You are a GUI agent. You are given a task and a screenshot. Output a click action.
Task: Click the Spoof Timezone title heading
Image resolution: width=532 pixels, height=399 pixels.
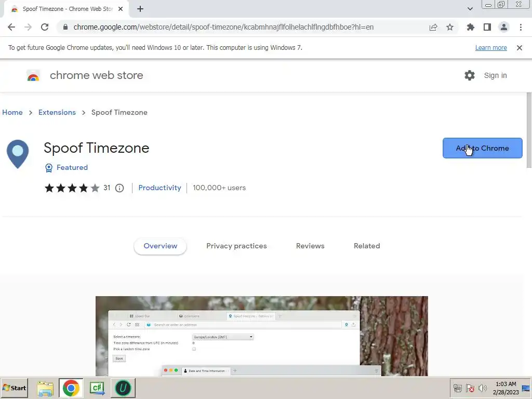pos(96,148)
